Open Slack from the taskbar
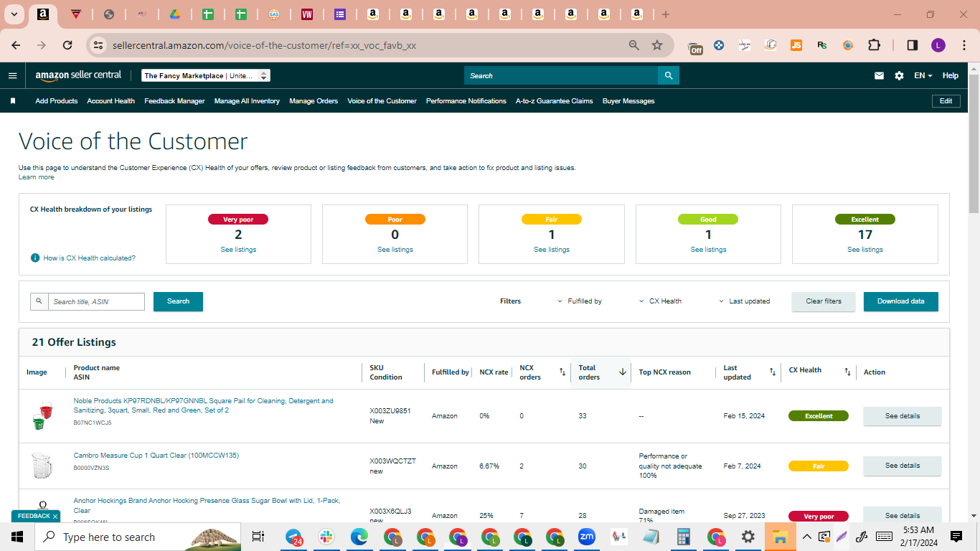The image size is (980, 551). coord(327,537)
